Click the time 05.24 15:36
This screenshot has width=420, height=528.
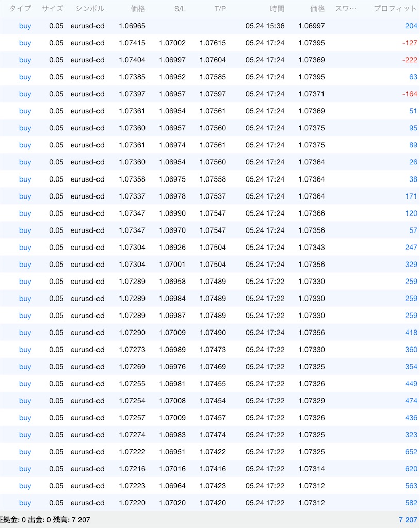(x=265, y=26)
